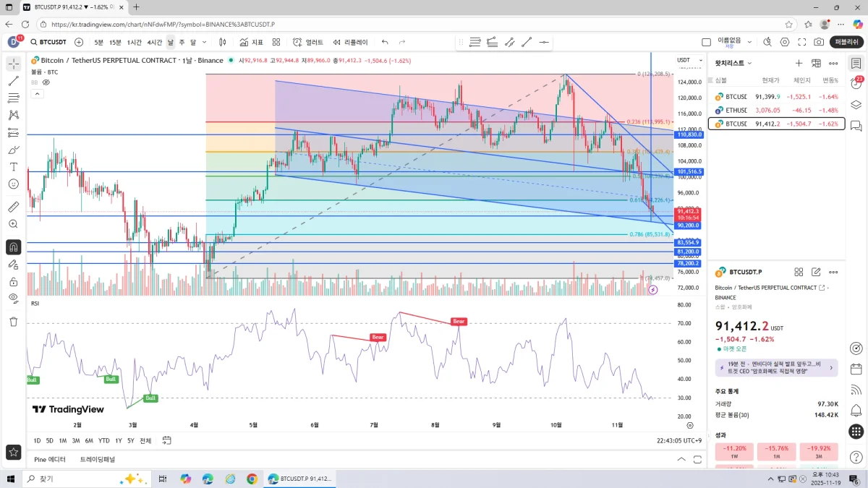Open the object tree layers panel
The image size is (868, 488).
pyautogui.click(x=856, y=104)
